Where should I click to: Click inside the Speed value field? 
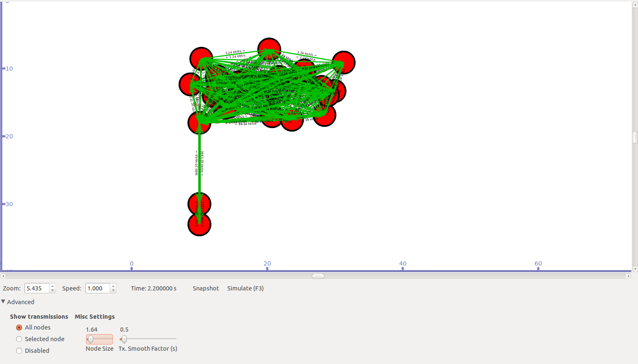click(x=97, y=288)
